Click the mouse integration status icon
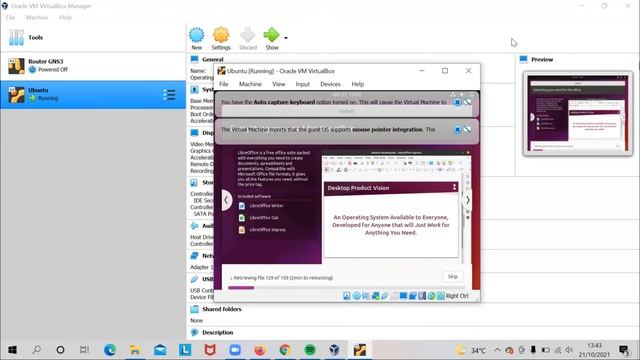Screen dimensions: 640x360 431,296
